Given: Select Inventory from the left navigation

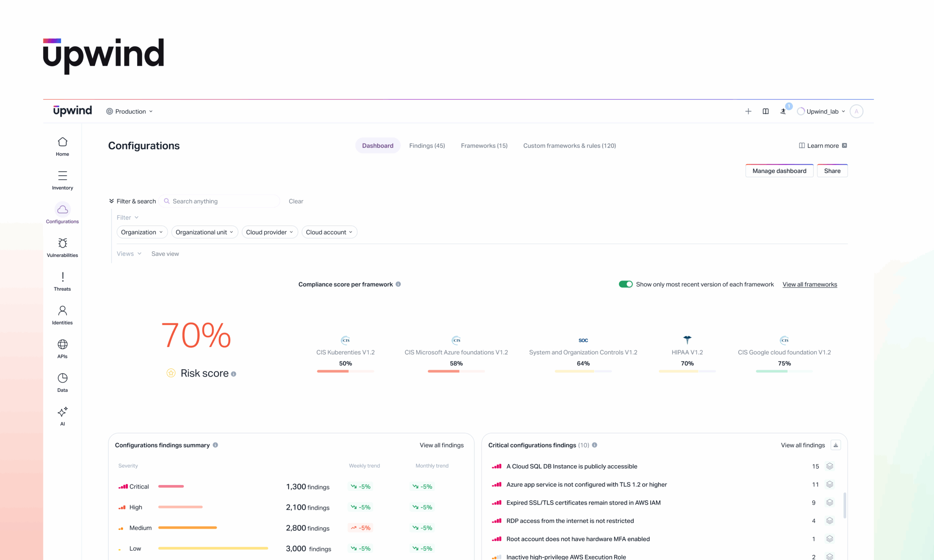Looking at the screenshot, I should point(62,179).
